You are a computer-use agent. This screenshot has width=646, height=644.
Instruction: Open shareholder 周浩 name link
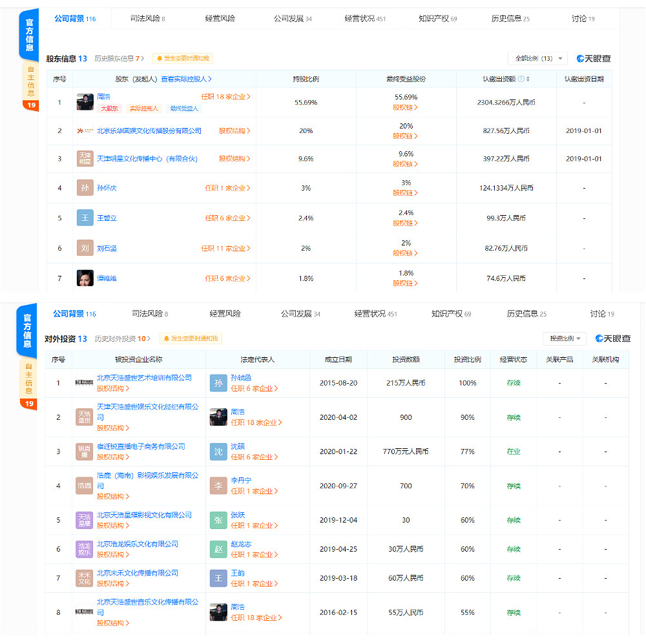(103, 97)
